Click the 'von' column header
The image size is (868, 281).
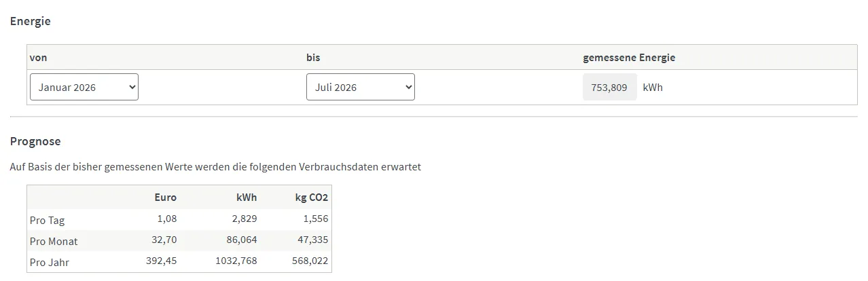point(38,58)
